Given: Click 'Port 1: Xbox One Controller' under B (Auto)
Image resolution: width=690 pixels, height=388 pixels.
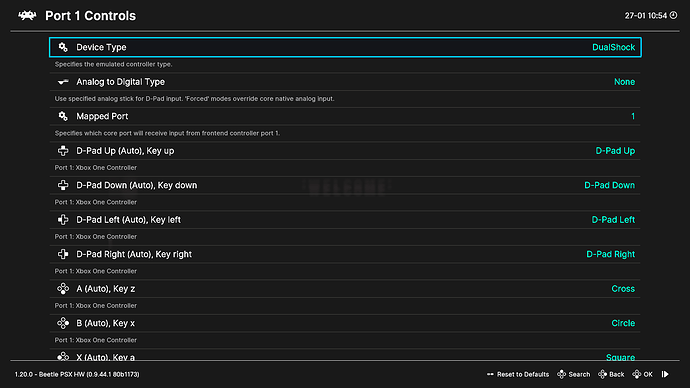Looking at the screenshot, I should (x=95, y=340).
